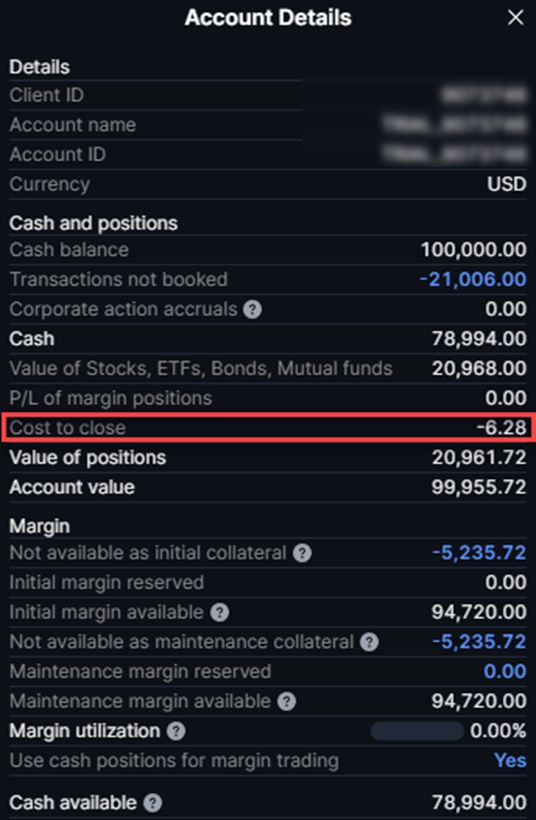
Task: Close the Account Details panel
Action: [x=516, y=18]
